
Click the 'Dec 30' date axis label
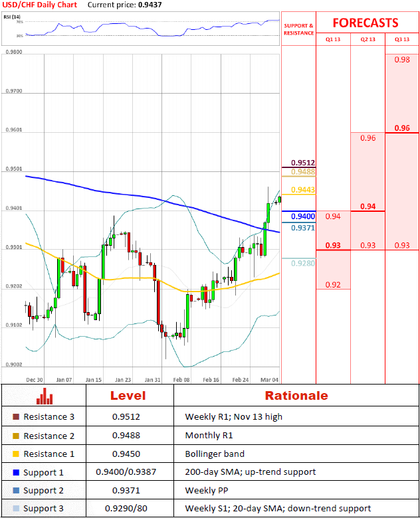tap(35, 380)
